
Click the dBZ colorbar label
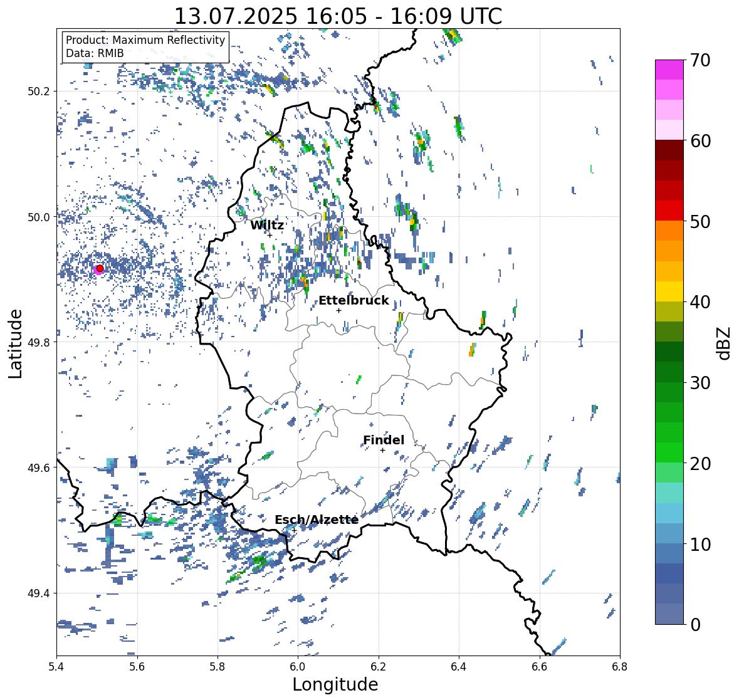(724, 343)
